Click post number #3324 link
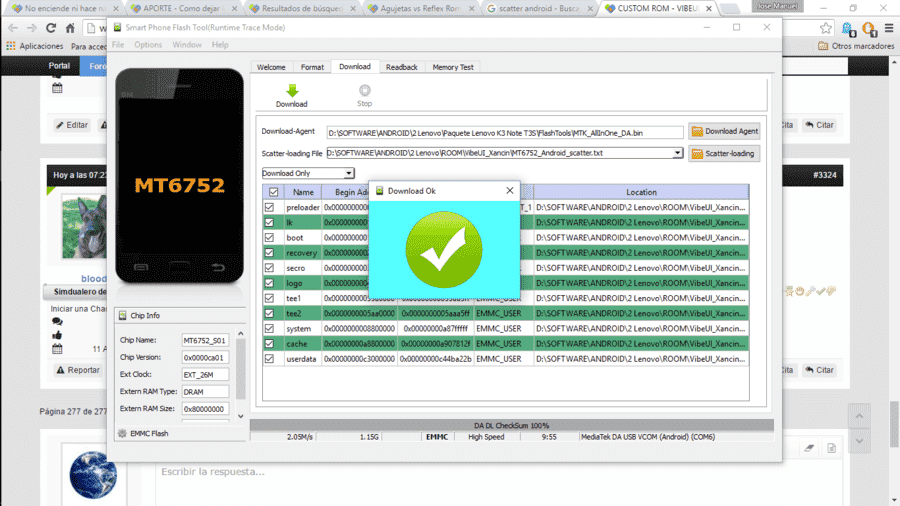Screen dimensions: 900x506 point(824,175)
